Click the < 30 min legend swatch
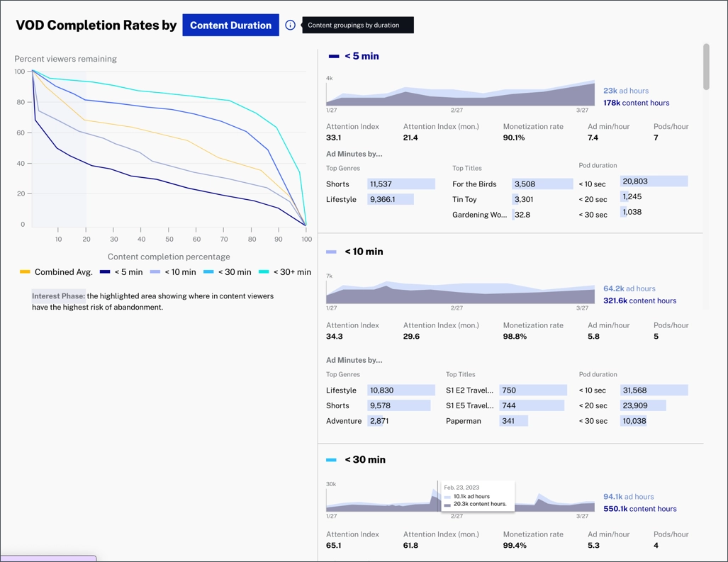 coord(208,272)
